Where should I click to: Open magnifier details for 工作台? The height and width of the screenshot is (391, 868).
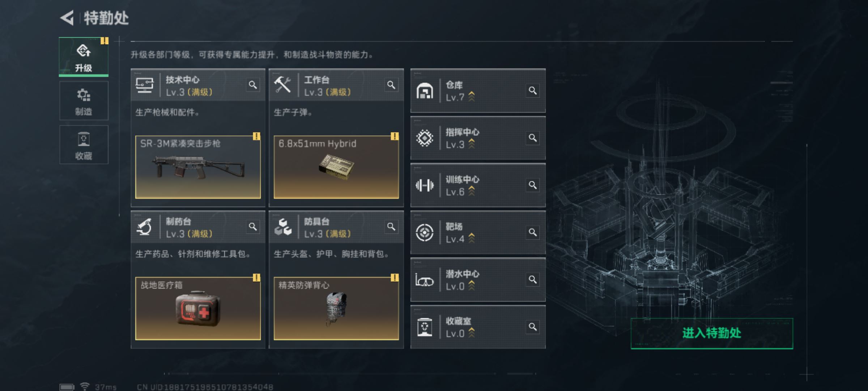coord(391,85)
